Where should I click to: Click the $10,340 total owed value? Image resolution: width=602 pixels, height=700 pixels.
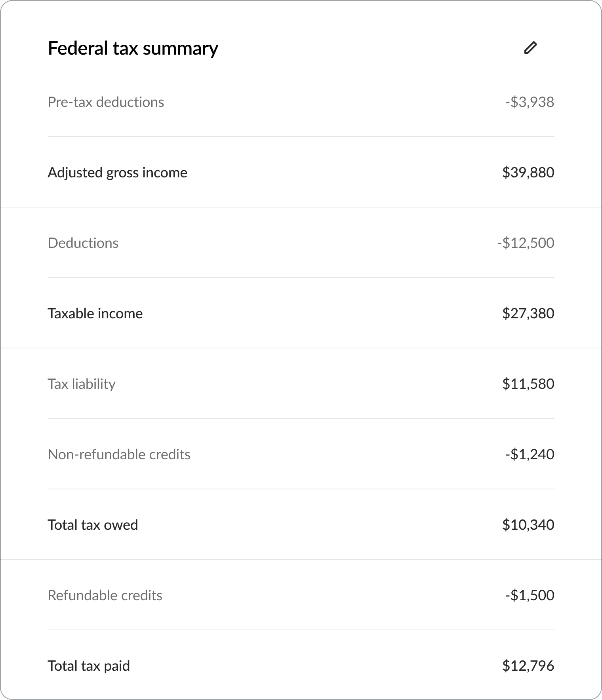(528, 525)
